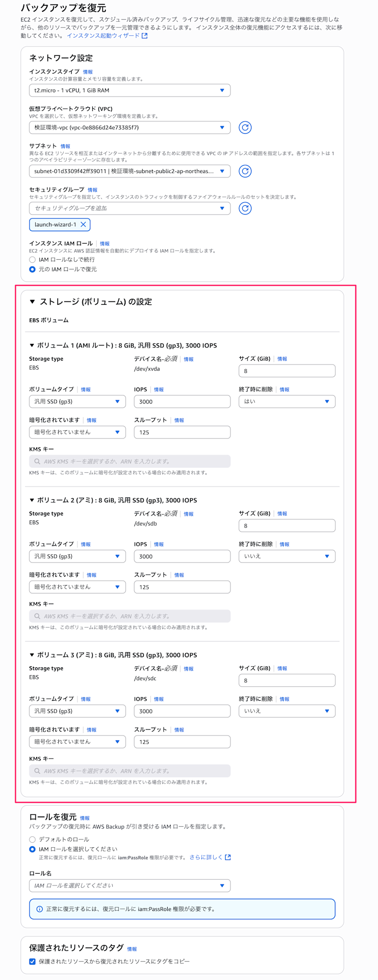Image resolution: width=378 pixels, height=980 pixels.
Task: Choose デフォルトのロール radio option
Action: (x=32, y=839)
